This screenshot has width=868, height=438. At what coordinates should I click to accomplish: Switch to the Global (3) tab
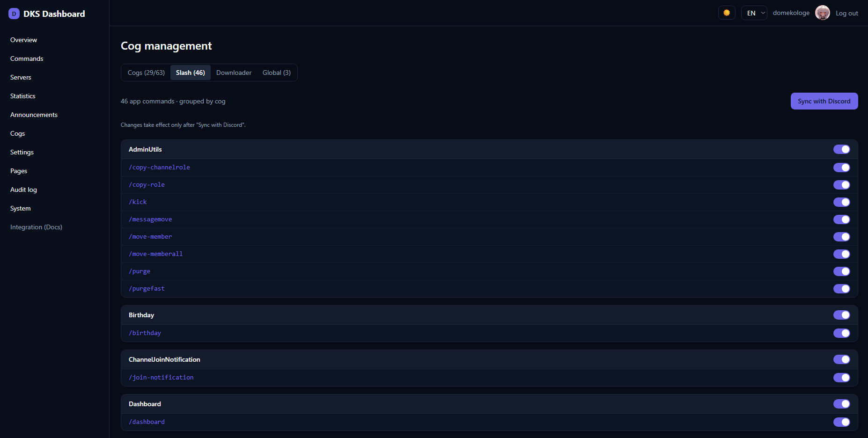pos(277,73)
